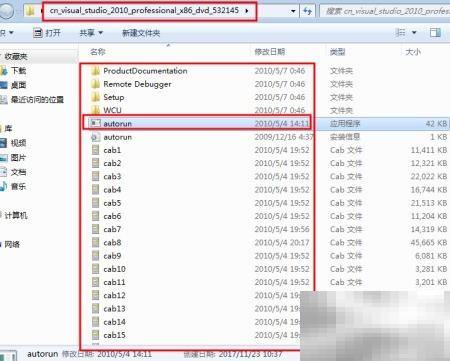Sort by 修改日期 column header

coord(270,52)
